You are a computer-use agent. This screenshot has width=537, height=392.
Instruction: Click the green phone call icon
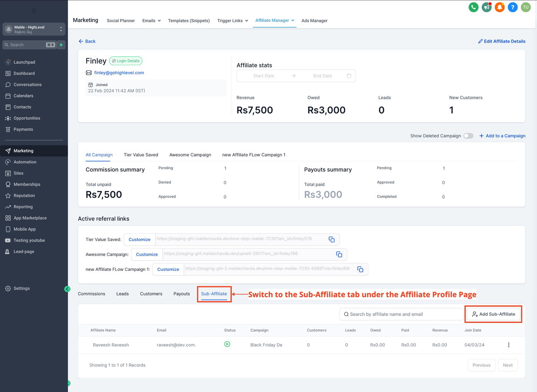(473, 7)
